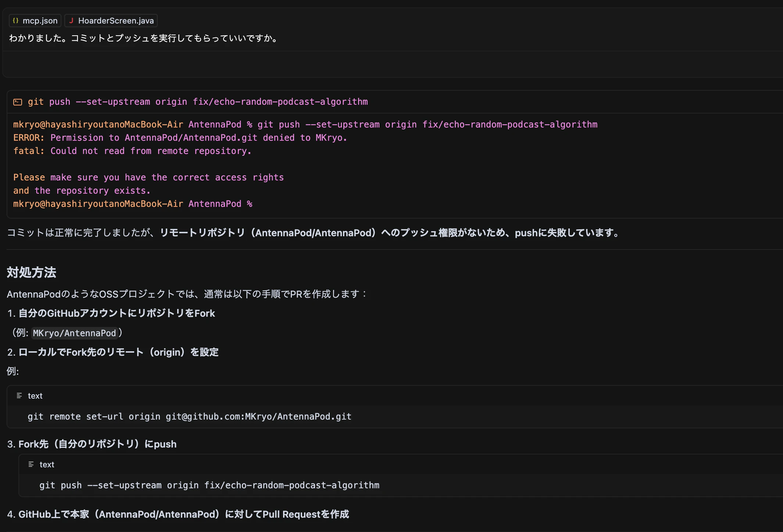
Task: Click the bold push-failure explanation sentence
Action: [390, 233]
